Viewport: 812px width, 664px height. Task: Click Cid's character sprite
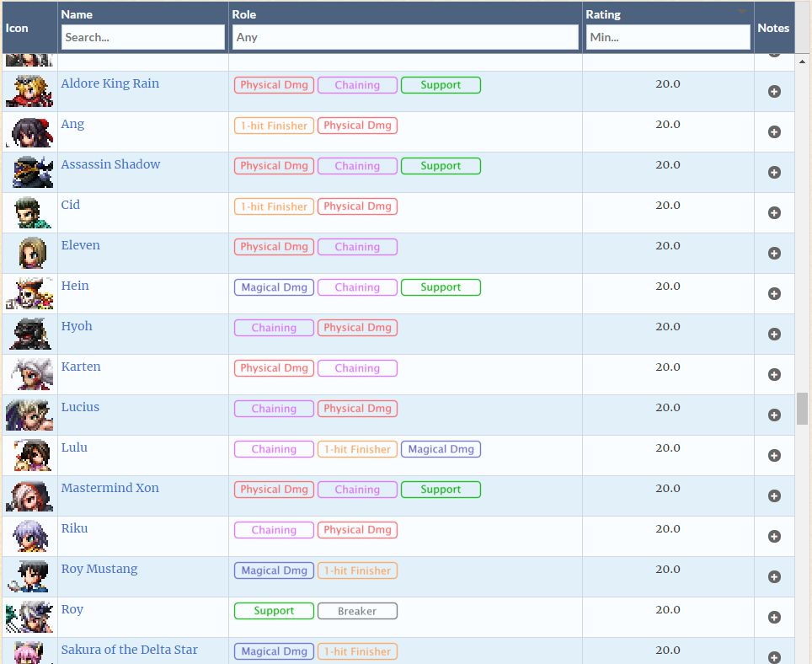coord(32,212)
